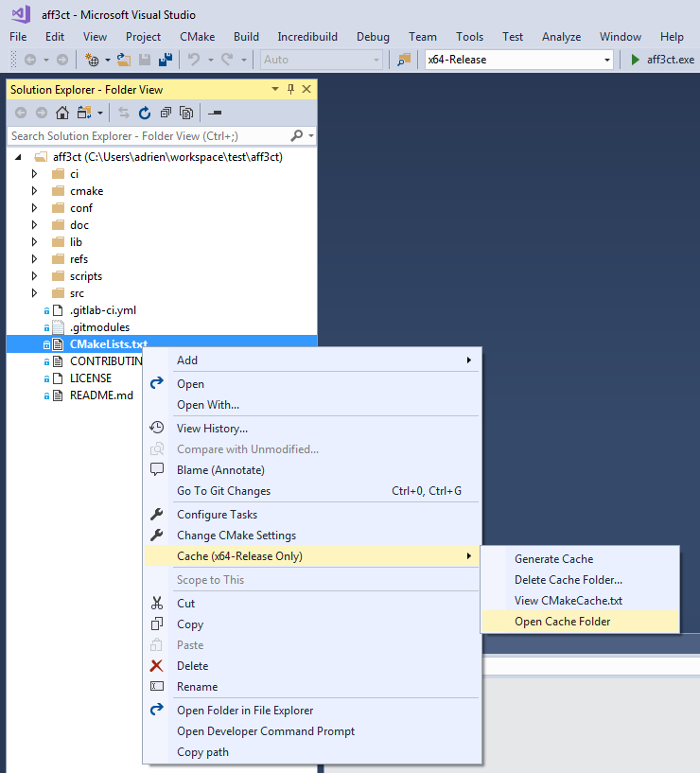Screen dimensions: 700x773
Task: Expand the src folder
Action: click(34, 293)
